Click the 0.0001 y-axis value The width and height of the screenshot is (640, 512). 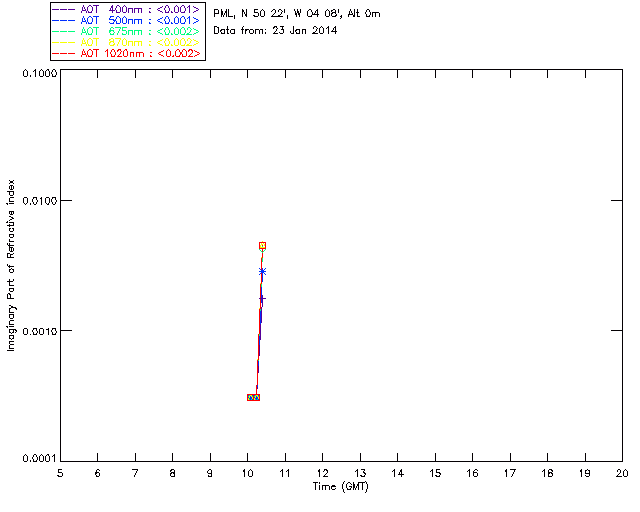39,459
